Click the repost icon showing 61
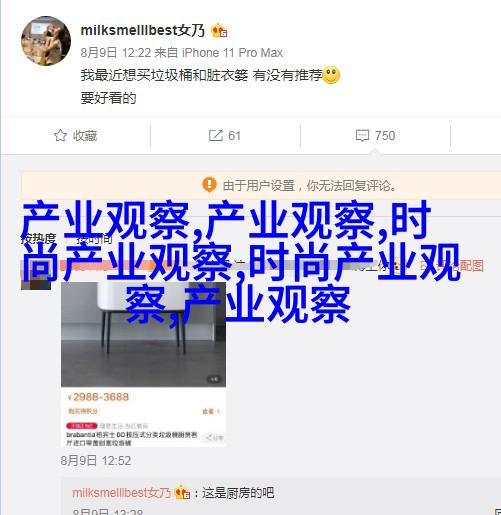 tap(215, 135)
